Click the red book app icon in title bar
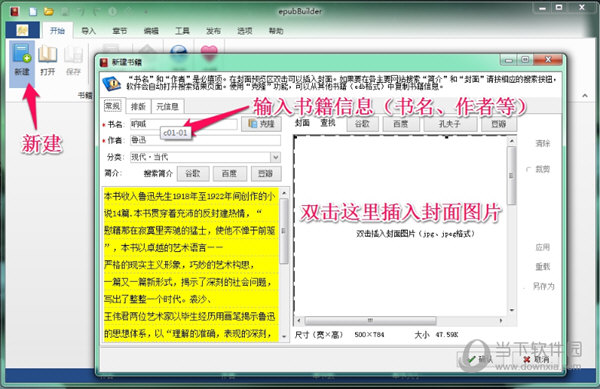 tap(15, 11)
